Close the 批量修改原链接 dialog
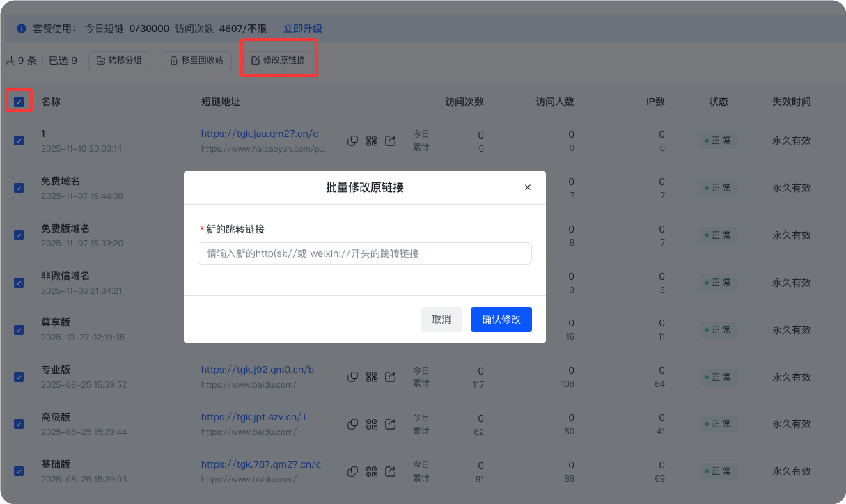846x504 pixels. pyautogui.click(x=528, y=187)
